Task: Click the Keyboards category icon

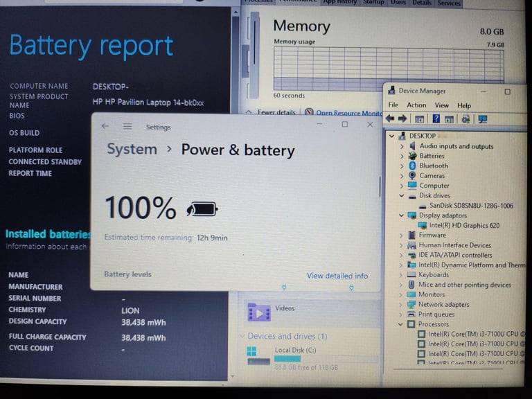Action: tap(411, 274)
